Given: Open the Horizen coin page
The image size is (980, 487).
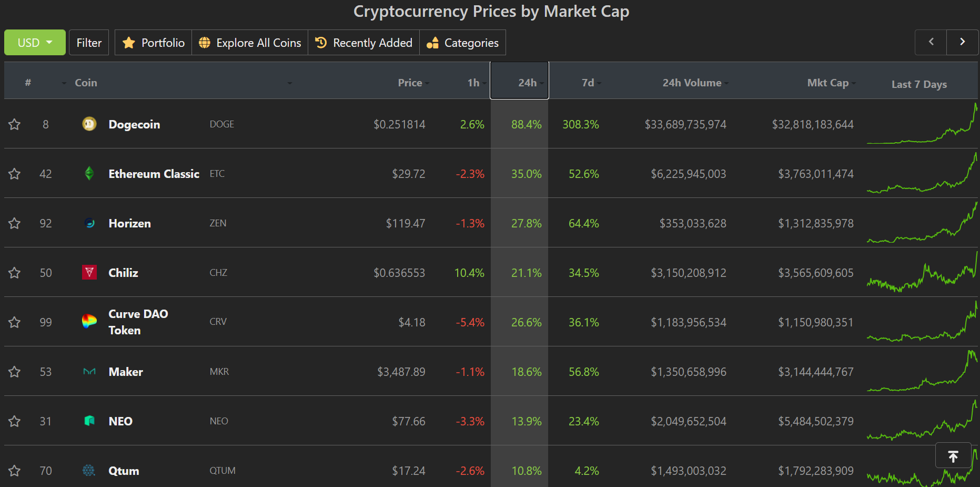Looking at the screenshot, I should pos(129,223).
